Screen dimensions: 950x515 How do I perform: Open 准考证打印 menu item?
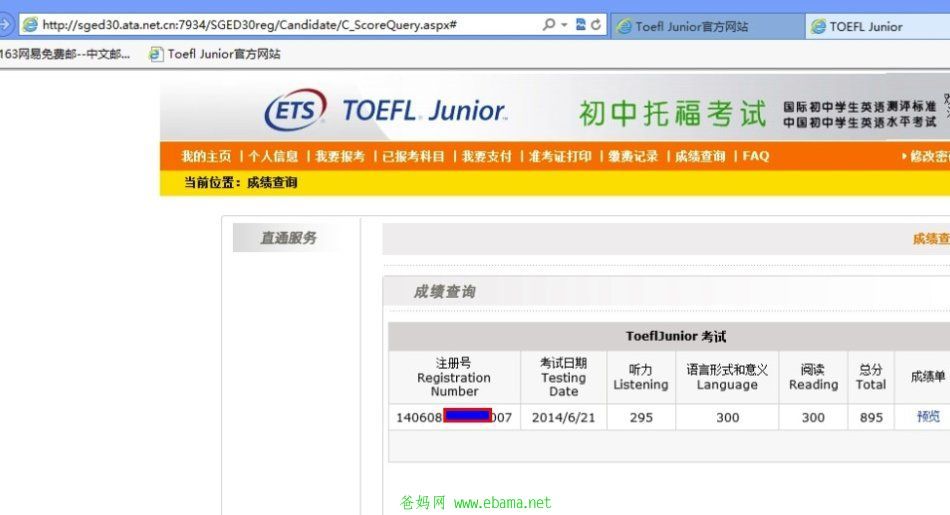coord(560,156)
